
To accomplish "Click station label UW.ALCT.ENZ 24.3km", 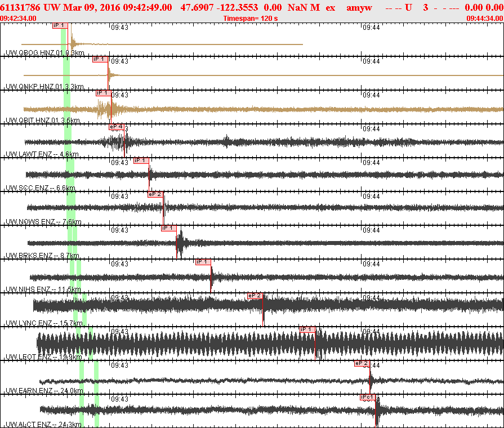I will click(x=44, y=425).
